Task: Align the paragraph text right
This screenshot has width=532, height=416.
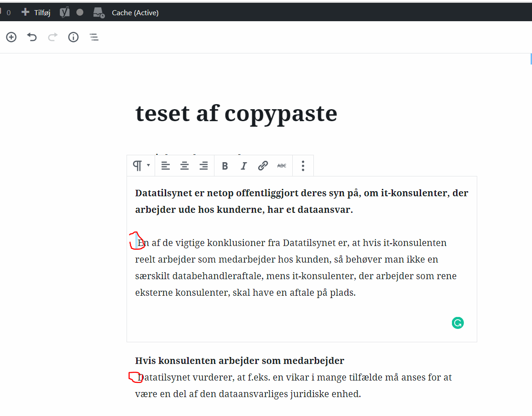Action: point(203,165)
